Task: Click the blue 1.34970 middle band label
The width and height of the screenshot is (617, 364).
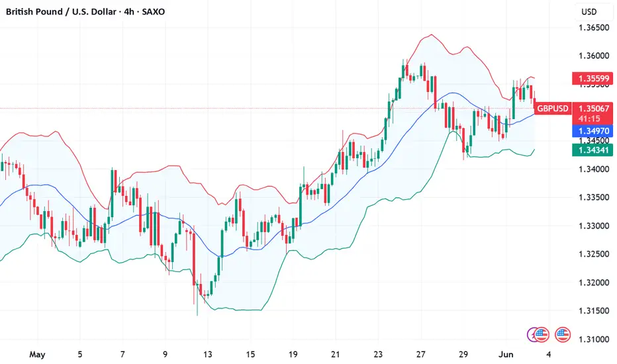Action: click(x=593, y=131)
